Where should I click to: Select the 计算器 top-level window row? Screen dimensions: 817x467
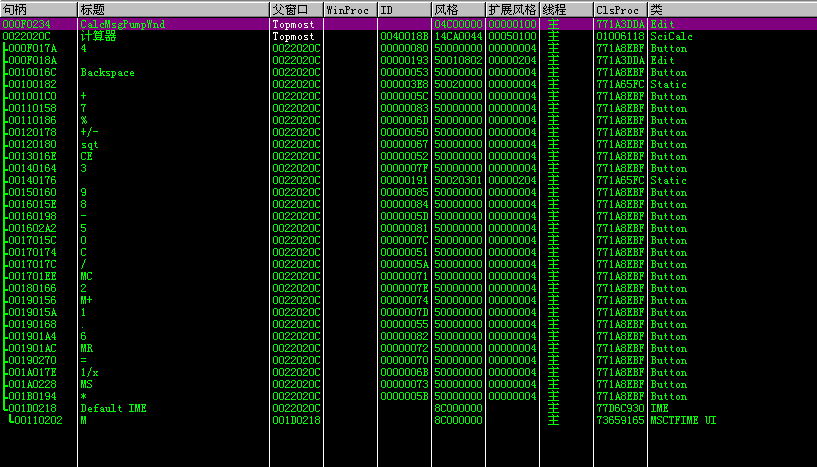coord(98,36)
